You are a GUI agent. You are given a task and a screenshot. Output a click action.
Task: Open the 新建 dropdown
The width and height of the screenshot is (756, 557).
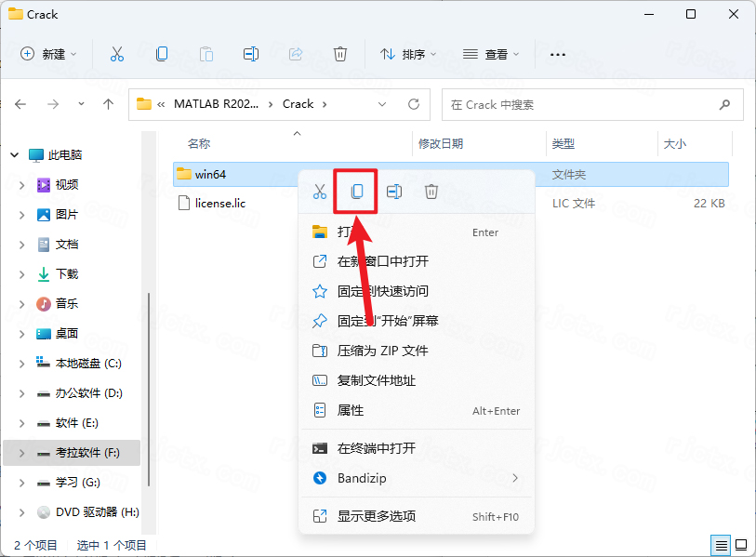[49, 55]
